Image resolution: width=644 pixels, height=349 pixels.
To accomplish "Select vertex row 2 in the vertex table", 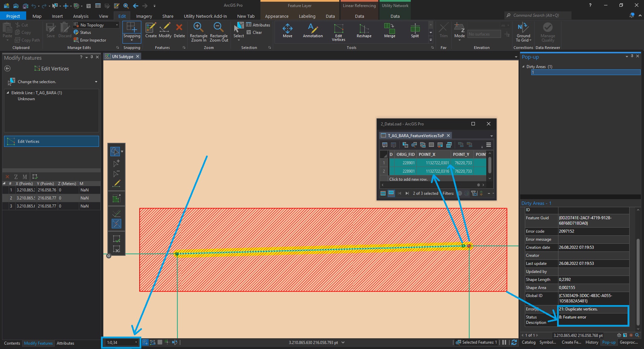I will point(51,198).
